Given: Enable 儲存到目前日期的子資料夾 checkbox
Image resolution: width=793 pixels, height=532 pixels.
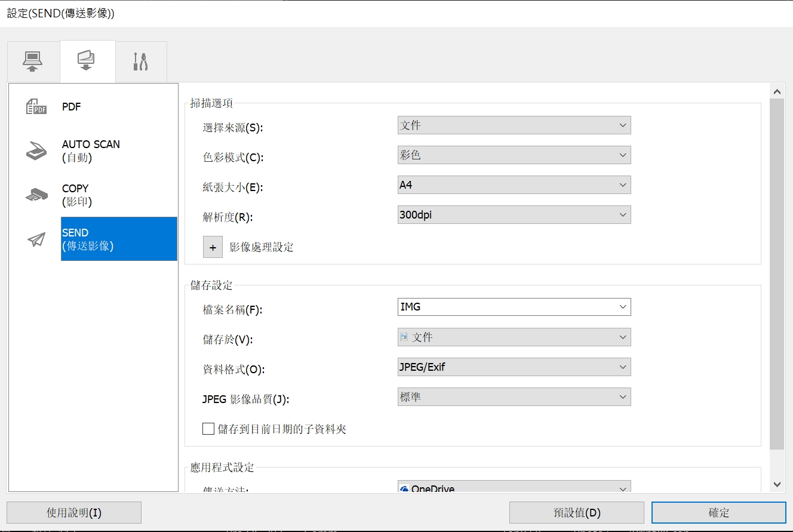Looking at the screenshot, I should [208, 429].
